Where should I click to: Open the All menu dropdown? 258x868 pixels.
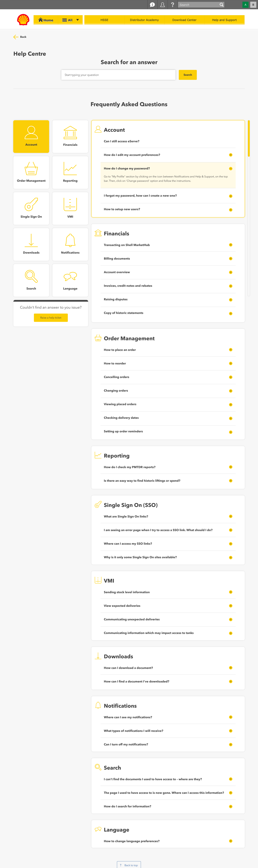click(x=70, y=20)
